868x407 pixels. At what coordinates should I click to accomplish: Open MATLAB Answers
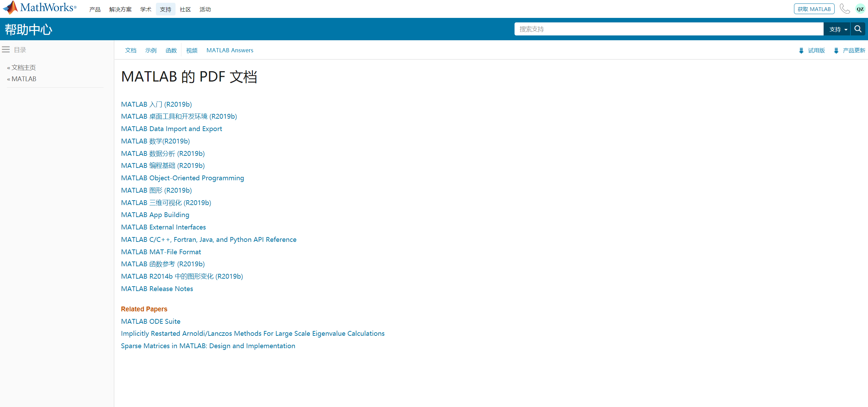pos(230,50)
